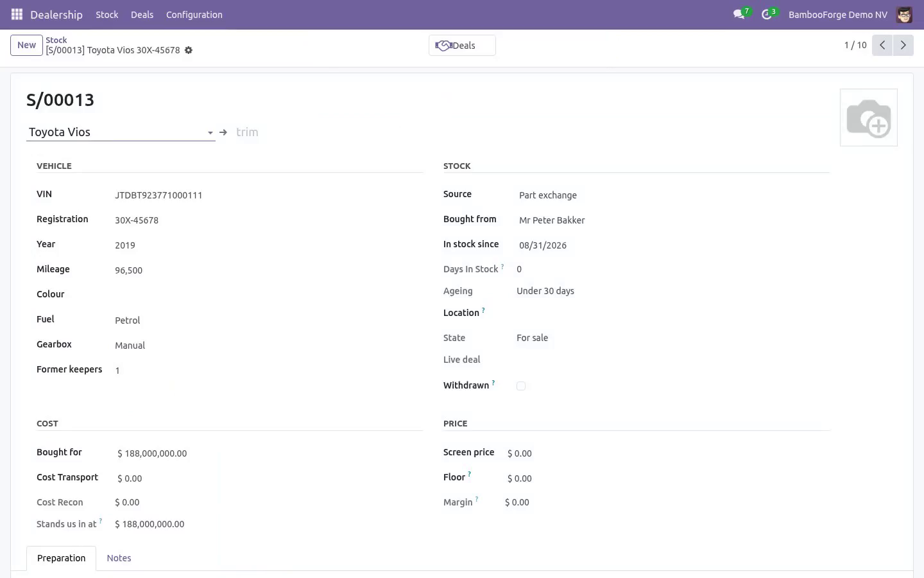The width and height of the screenshot is (924, 578).
Task: Edit the In stock since date
Action: pos(672,245)
